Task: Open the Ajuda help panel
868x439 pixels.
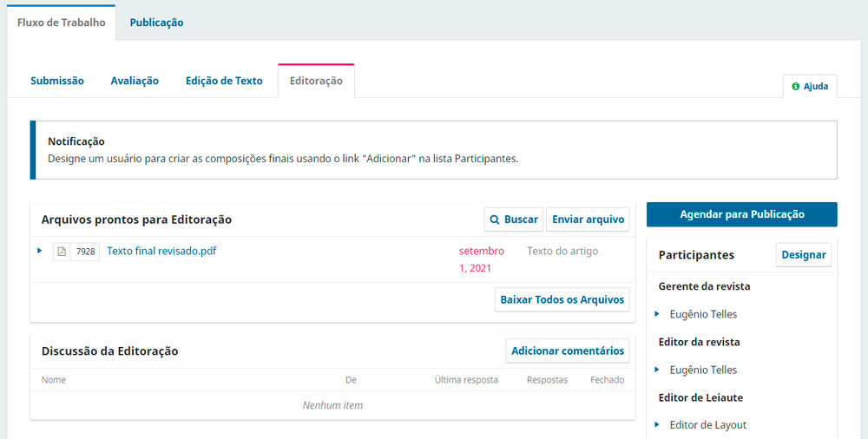Action: click(810, 87)
